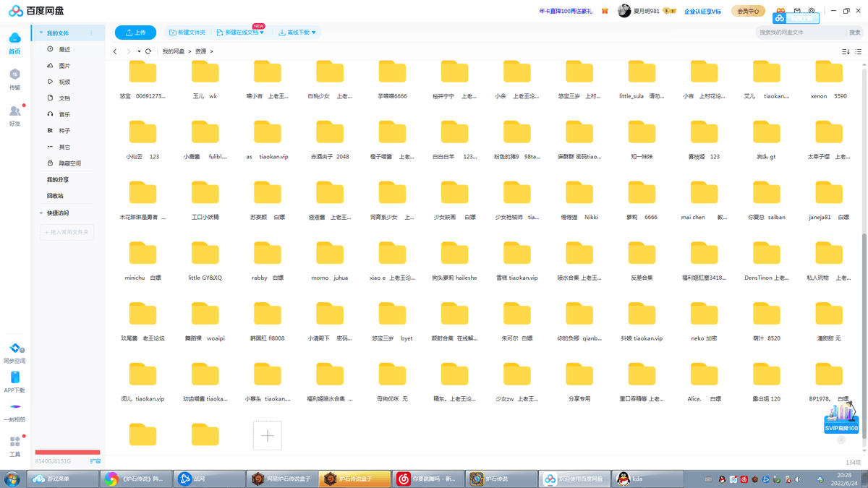The image size is (868, 488).
Task: Collapse the 我的文件 tree section
Action: 41,33
